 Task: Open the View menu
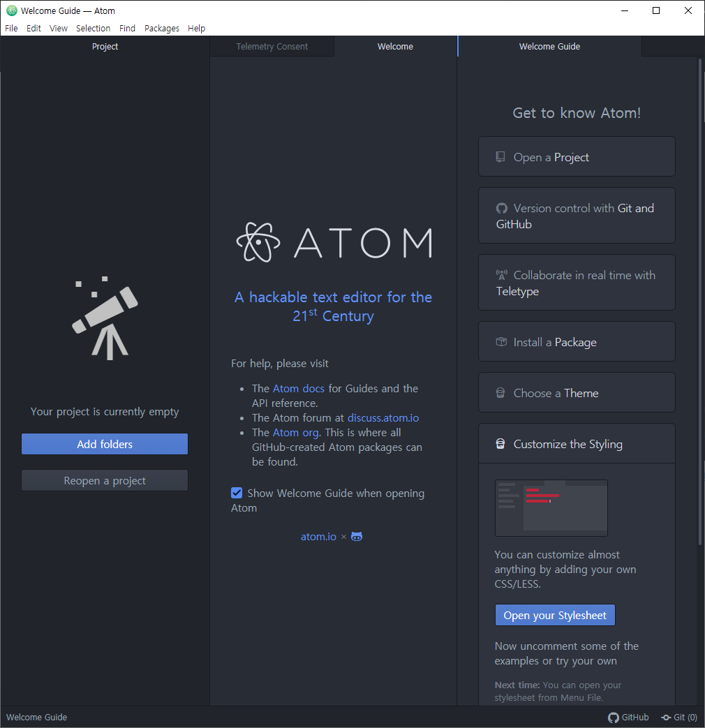pos(59,29)
